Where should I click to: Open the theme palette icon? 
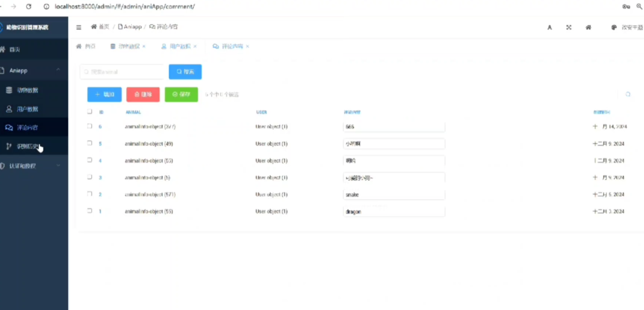click(614, 28)
